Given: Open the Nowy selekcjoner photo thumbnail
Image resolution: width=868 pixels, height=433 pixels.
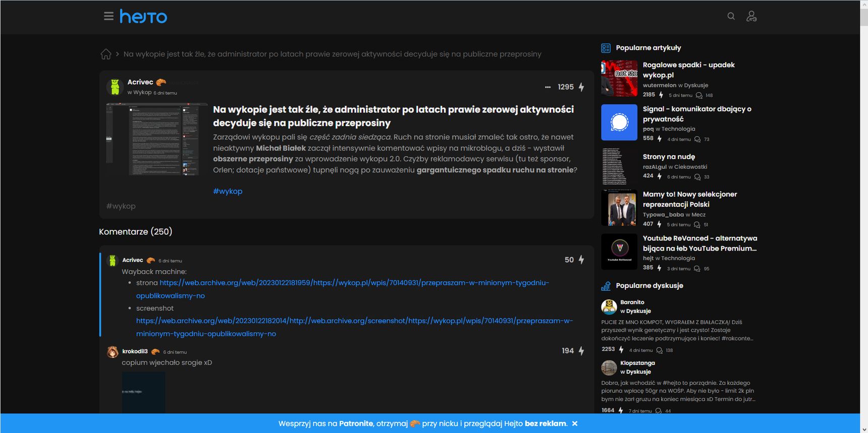Looking at the screenshot, I should (x=619, y=208).
